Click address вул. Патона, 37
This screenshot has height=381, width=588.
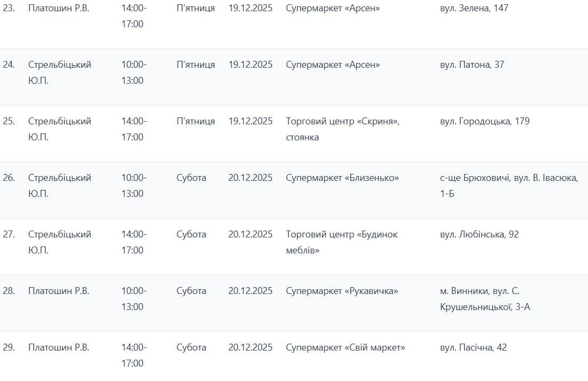472,65
